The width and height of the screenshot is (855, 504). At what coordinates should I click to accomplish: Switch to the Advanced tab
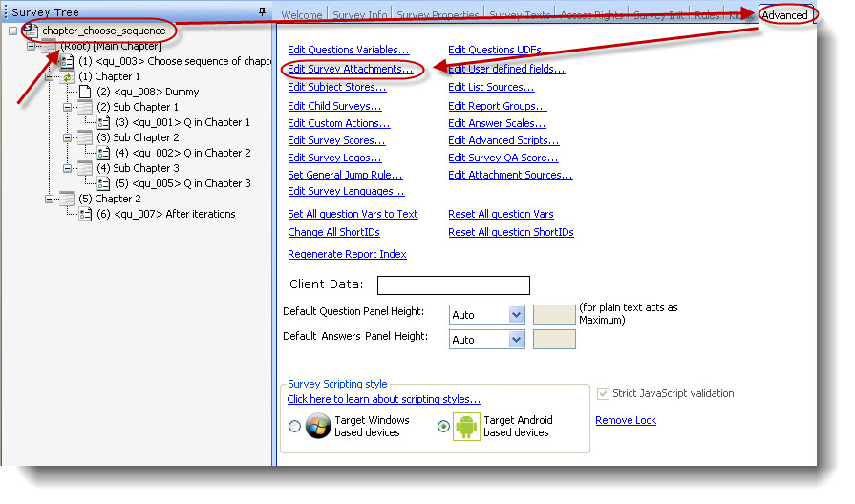pyautogui.click(x=784, y=14)
